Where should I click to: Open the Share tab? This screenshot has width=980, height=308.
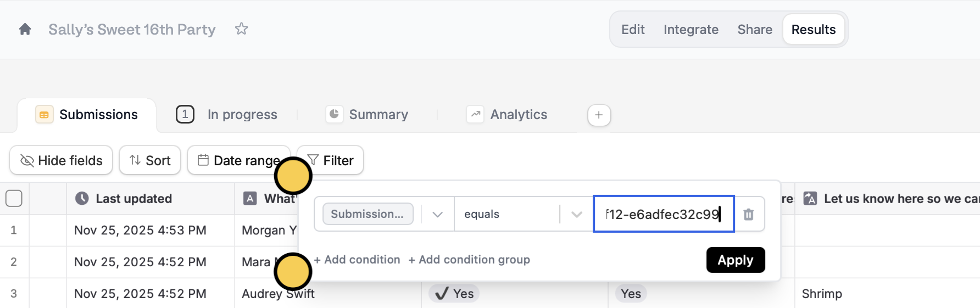754,30
